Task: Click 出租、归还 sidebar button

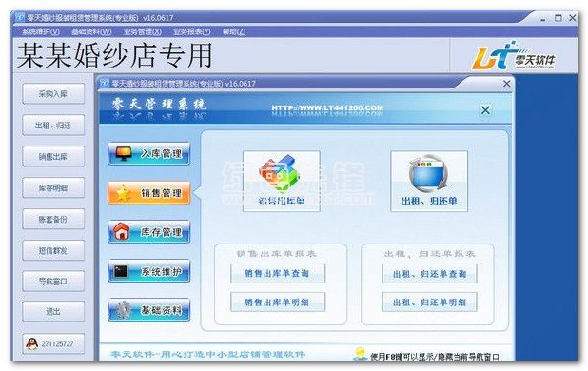Action: [x=53, y=126]
